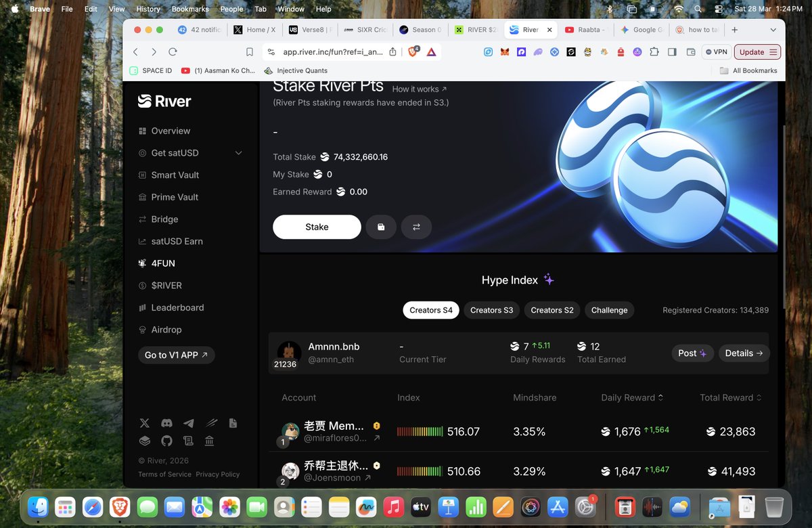Open the SPACE ID bookmark
Viewport: 812px width, 528px height.
[x=150, y=70]
